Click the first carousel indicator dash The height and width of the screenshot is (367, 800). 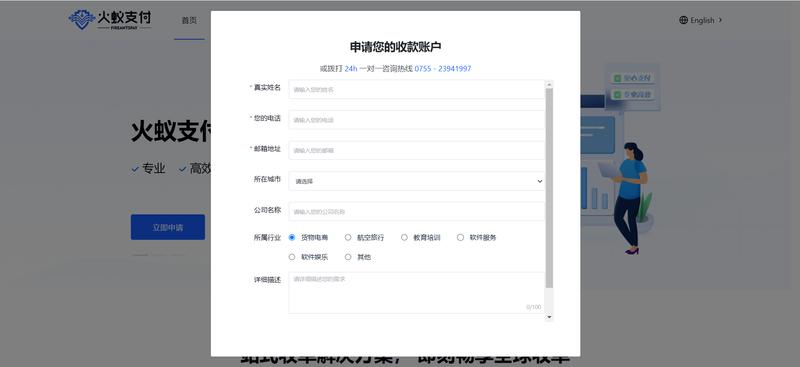140,255
